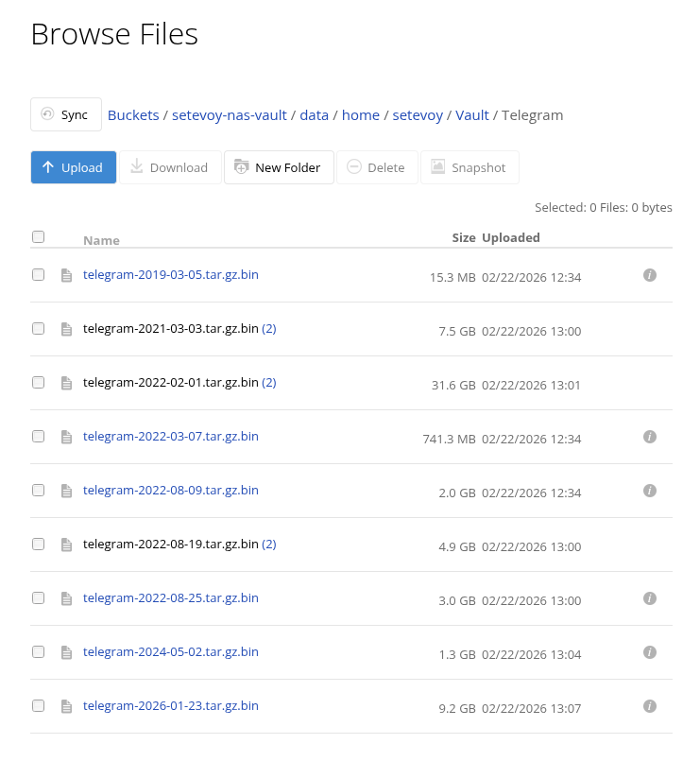Show info for telegram-2022-08-09.tar.gz.bin
Screen dimensions: 700x761
(x=649, y=491)
